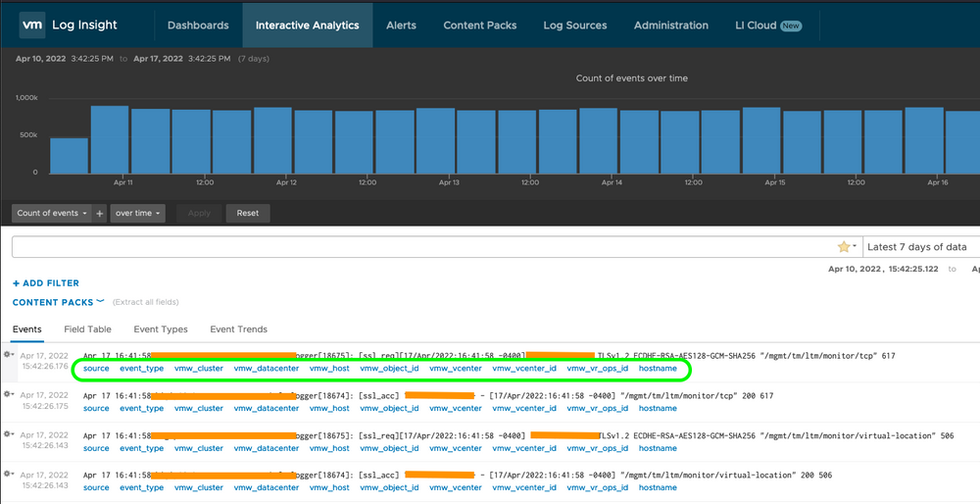Open the Event Types tab
980x504 pixels.
coord(161,329)
